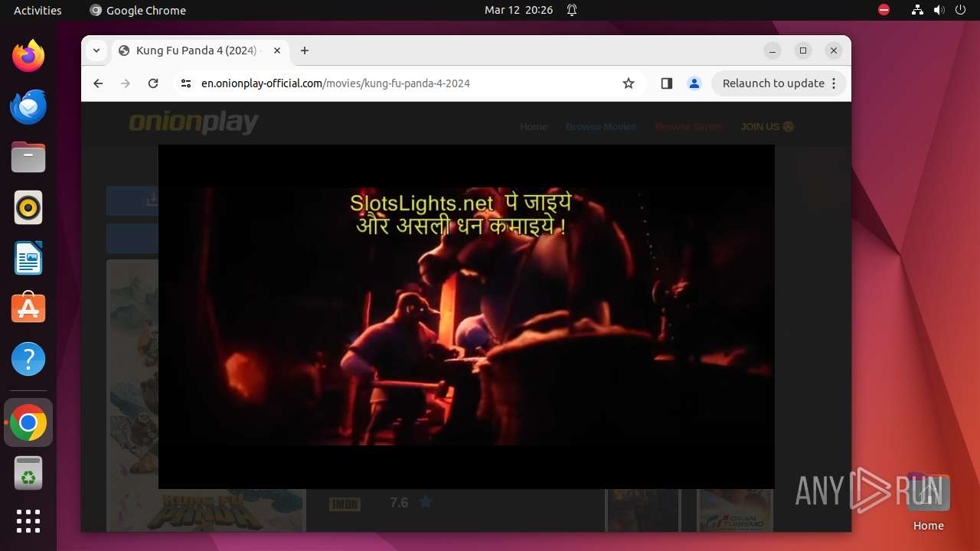Bookmark this page with star icon
This screenshot has width=980, height=551.
(x=629, y=83)
